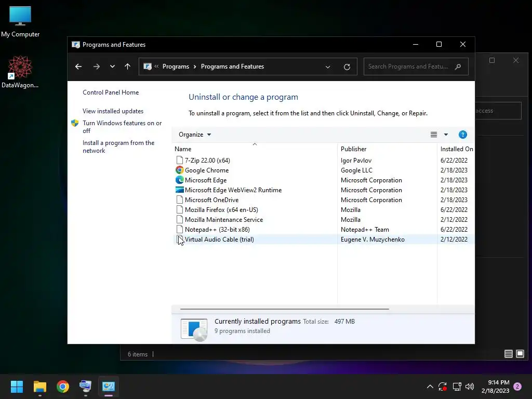Click the sync tray icon with red dot
This screenshot has height=399, width=532.
443,387
